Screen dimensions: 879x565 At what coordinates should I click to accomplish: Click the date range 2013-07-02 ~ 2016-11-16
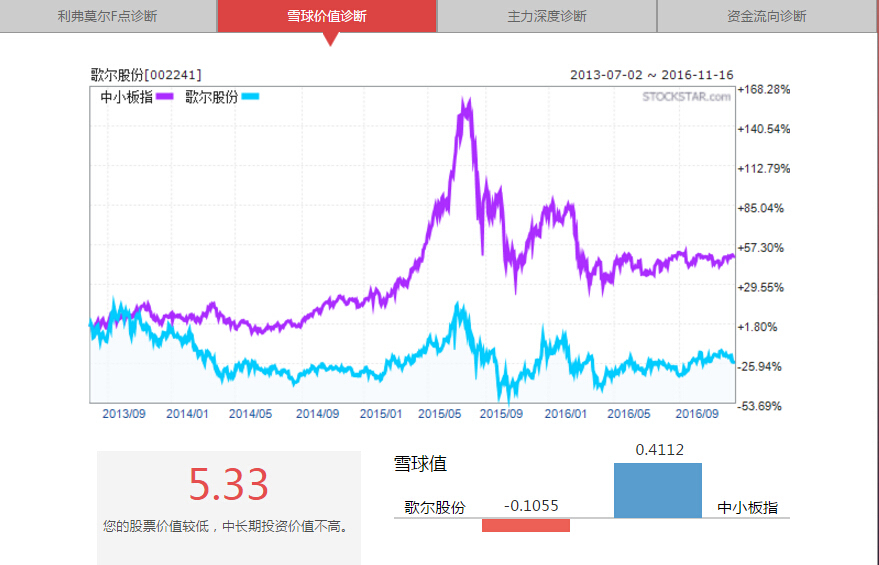[x=651, y=75]
